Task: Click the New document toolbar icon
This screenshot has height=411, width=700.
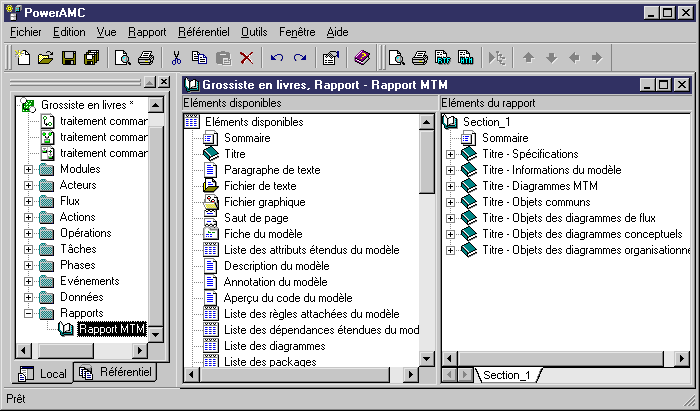Action: [23, 58]
